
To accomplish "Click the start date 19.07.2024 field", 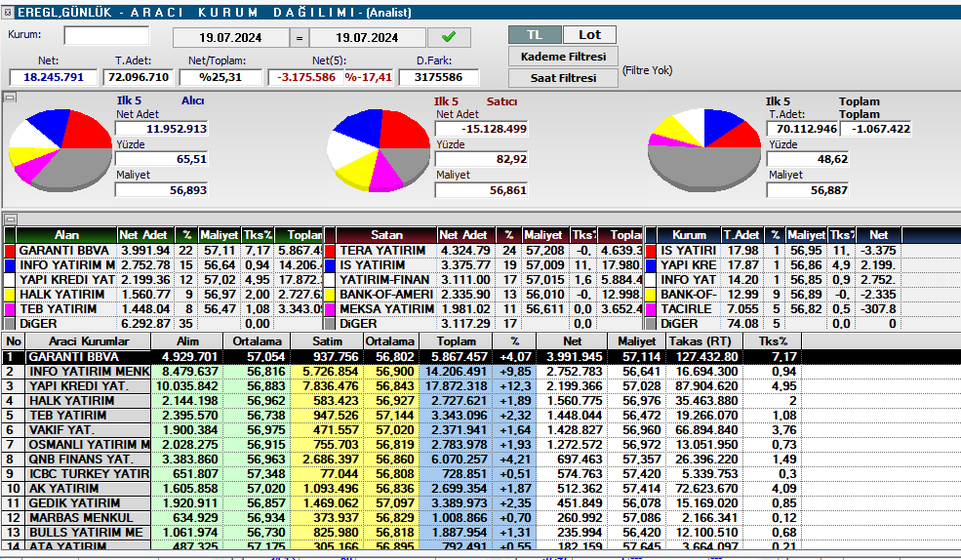I will click(x=230, y=37).
